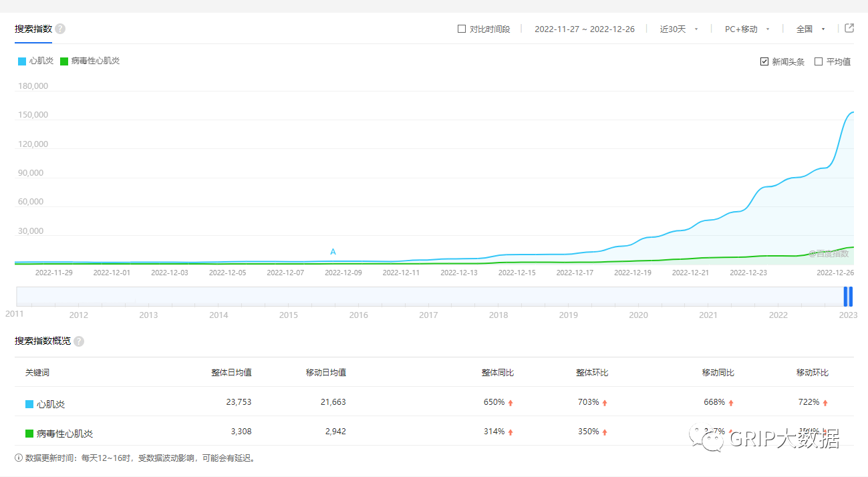
Task: Select the 搜索指数 tab
Action: click(x=33, y=29)
